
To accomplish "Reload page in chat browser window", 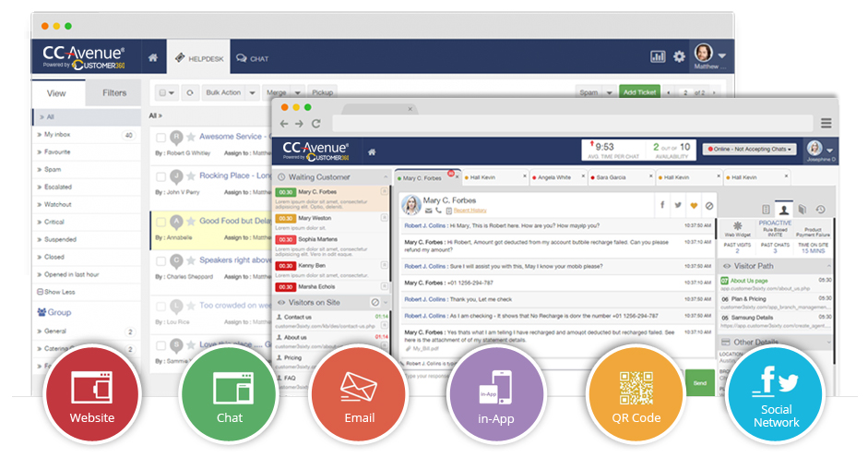I will coord(316,124).
